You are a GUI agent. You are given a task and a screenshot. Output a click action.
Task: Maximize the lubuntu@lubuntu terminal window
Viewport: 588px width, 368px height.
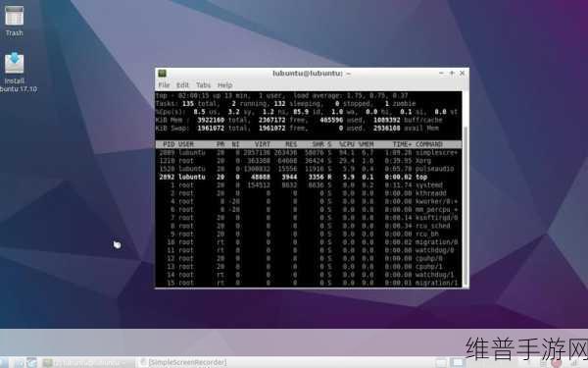(x=452, y=74)
